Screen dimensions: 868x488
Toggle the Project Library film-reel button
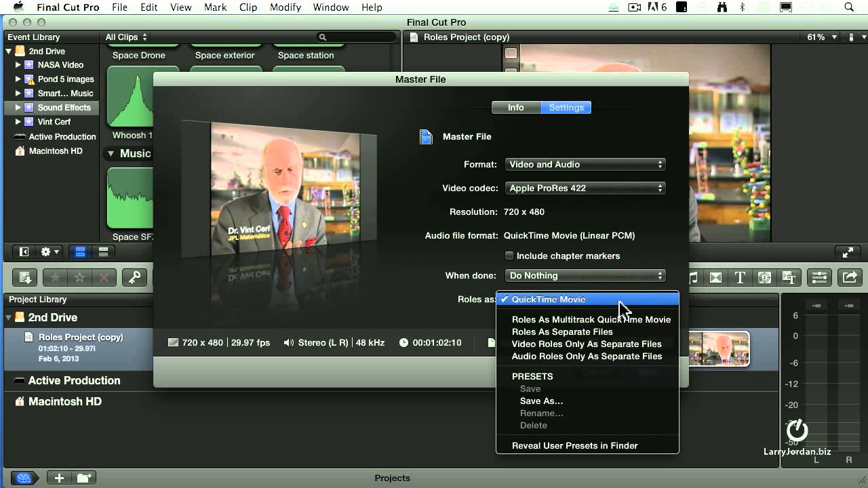[x=24, y=478]
